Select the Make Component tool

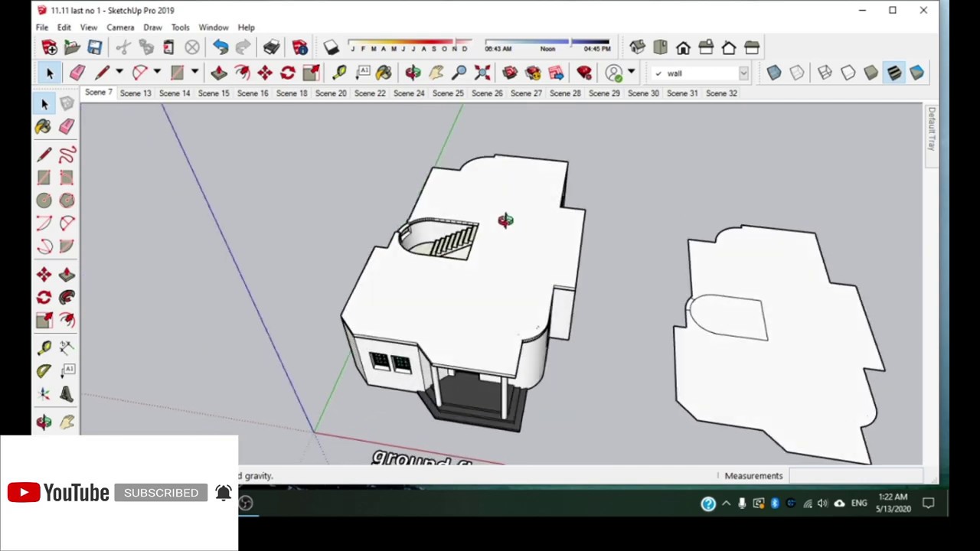67,104
